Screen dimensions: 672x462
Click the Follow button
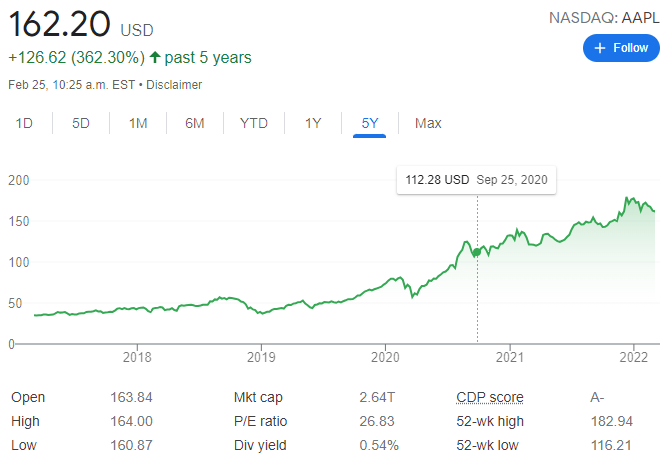621,47
